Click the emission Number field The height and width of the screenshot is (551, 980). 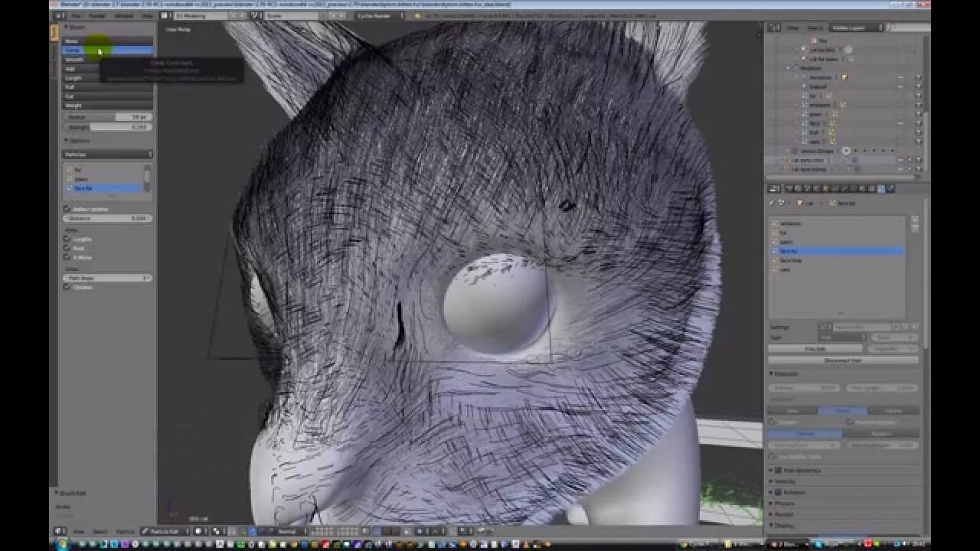(x=804, y=388)
